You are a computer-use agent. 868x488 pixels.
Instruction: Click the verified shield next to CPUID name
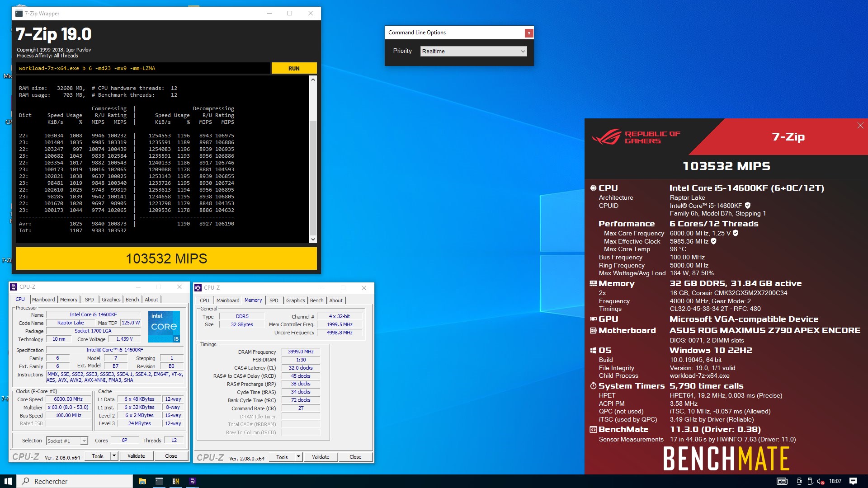[747, 205]
